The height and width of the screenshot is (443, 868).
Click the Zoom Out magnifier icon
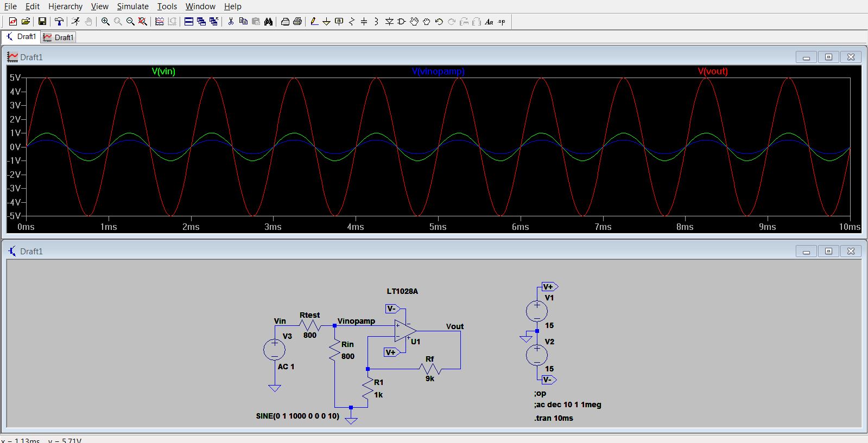(x=130, y=22)
